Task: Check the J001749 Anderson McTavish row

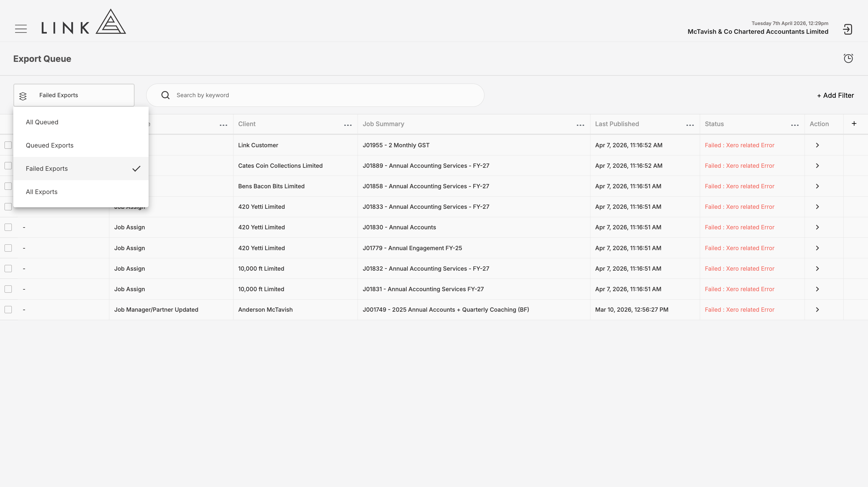Action: (8, 310)
